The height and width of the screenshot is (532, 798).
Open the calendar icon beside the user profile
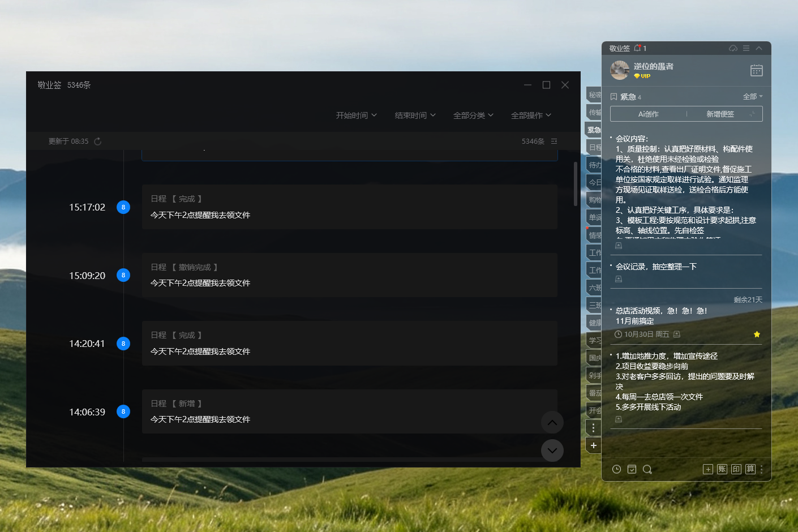(x=757, y=70)
